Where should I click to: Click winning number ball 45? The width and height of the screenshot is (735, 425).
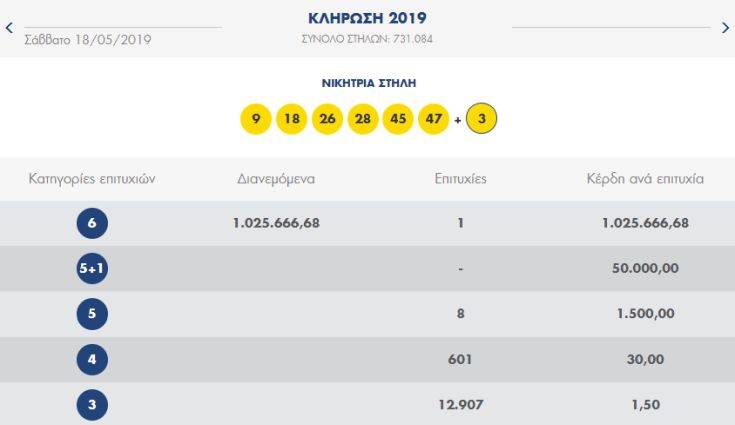398,120
